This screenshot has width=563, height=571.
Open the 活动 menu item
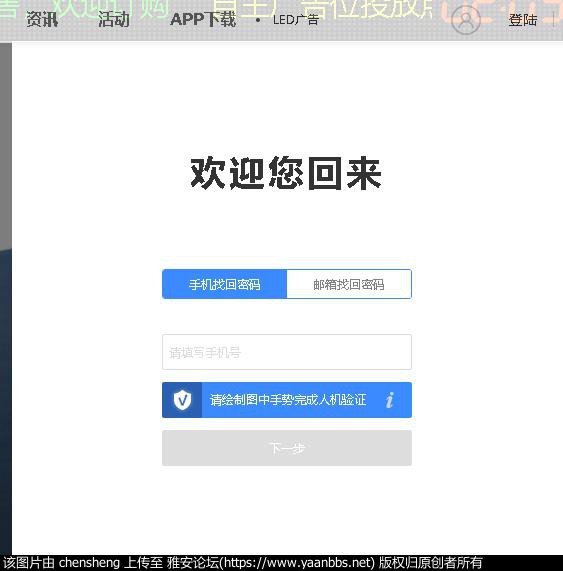tap(114, 20)
